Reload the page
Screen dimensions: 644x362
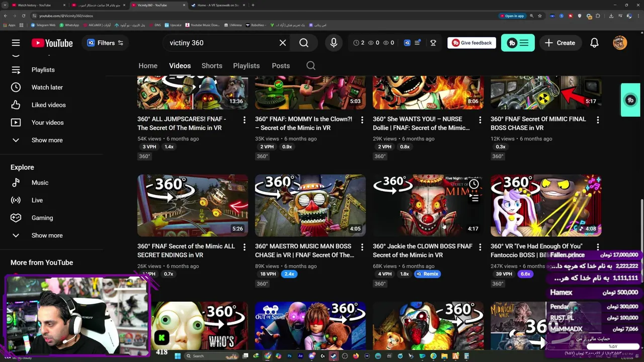pos(23,16)
